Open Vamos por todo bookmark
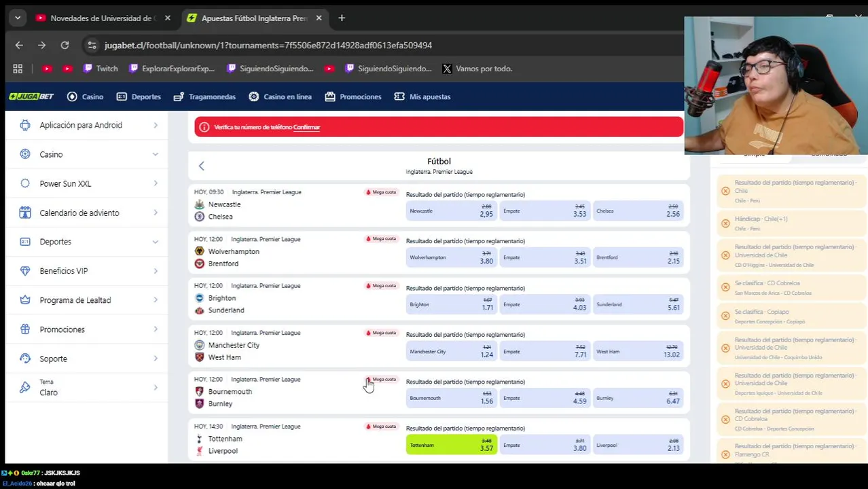 (x=477, y=69)
